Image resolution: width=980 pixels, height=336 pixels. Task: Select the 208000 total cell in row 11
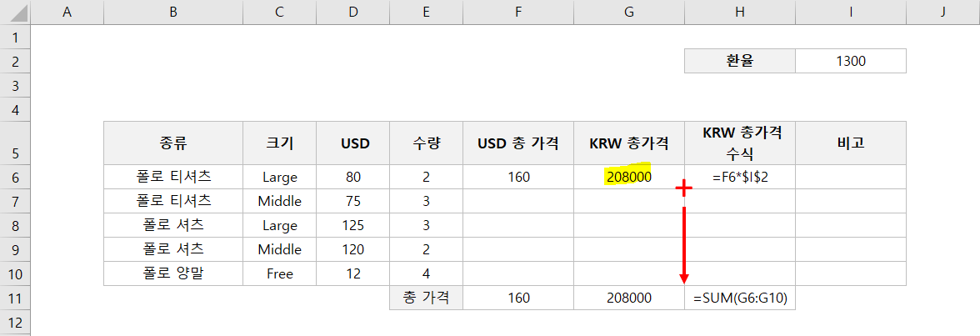click(x=628, y=298)
